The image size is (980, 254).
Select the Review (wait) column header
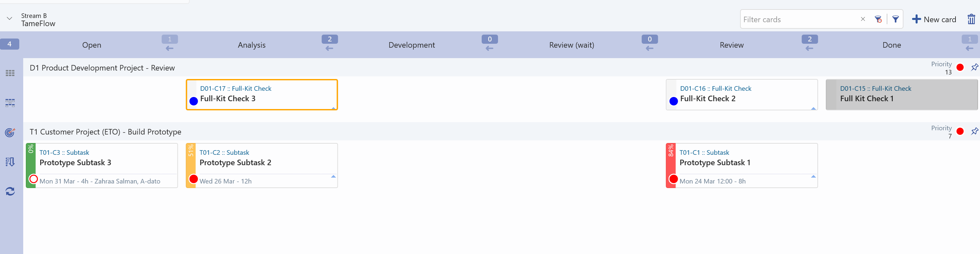click(572, 45)
